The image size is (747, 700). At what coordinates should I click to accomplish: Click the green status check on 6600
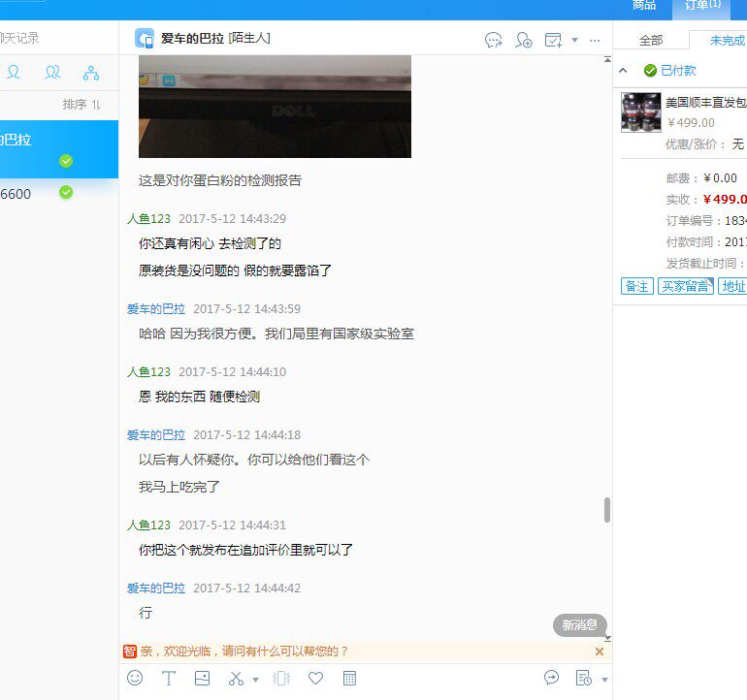point(66,192)
